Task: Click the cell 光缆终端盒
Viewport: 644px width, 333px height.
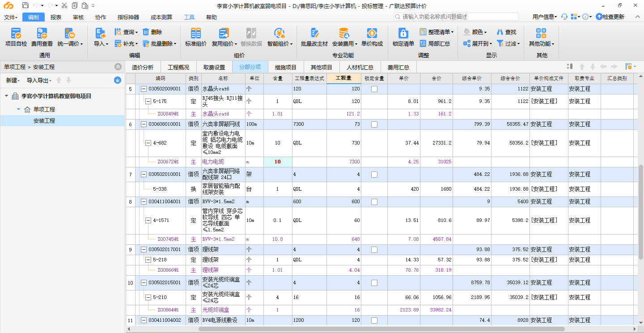Action: (223, 310)
